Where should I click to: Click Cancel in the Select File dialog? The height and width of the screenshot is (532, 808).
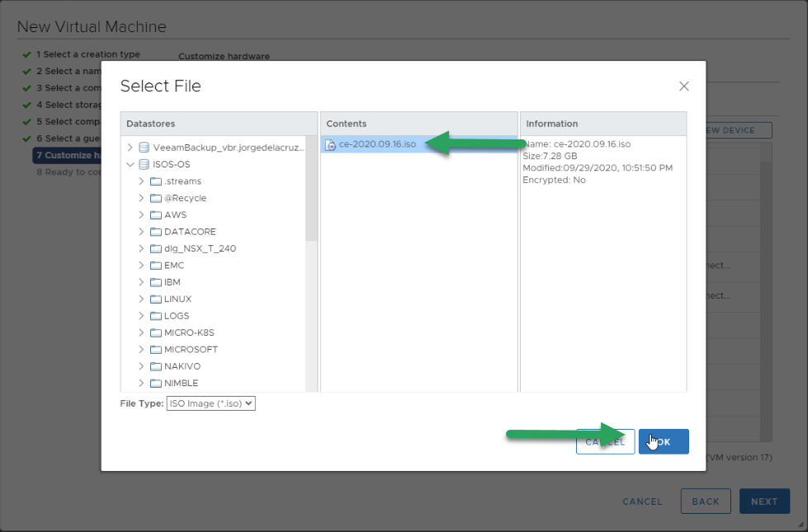(x=605, y=442)
